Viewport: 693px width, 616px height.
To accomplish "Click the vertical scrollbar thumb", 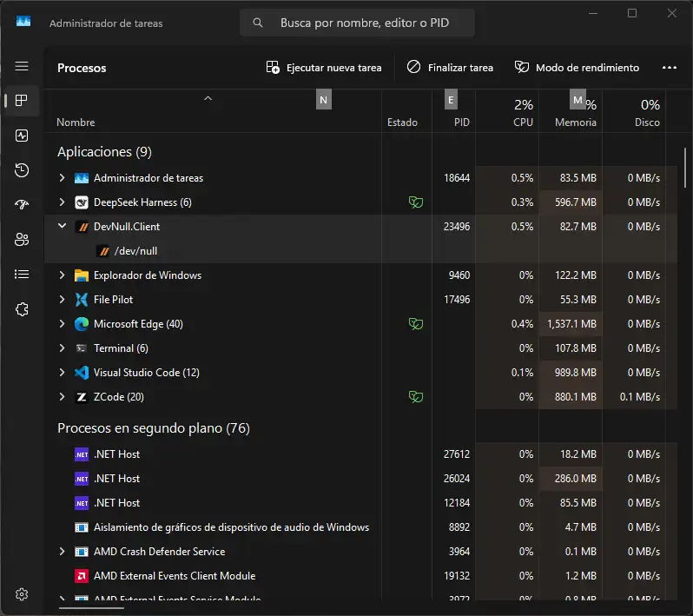I will pyautogui.click(x=685, y=168).
